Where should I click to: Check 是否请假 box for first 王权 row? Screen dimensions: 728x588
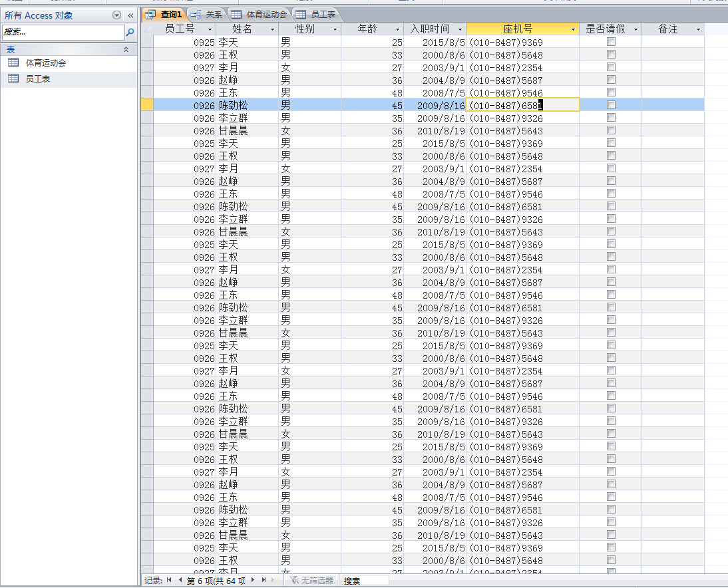(x=611, y=55)
